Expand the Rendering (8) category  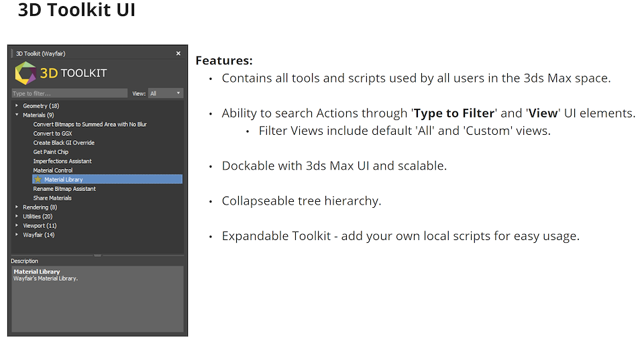pyautogui.click(x=17, y=207)
